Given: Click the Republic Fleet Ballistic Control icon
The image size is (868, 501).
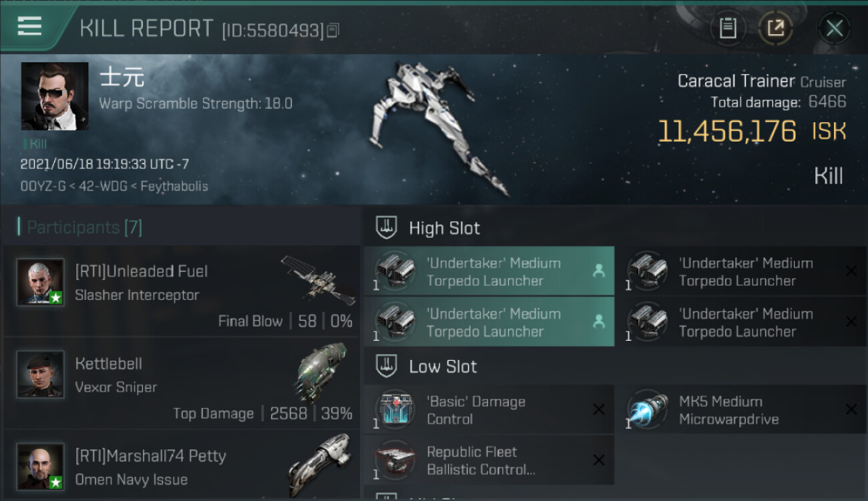Looking at the screenshot, I should pos(395,460).
